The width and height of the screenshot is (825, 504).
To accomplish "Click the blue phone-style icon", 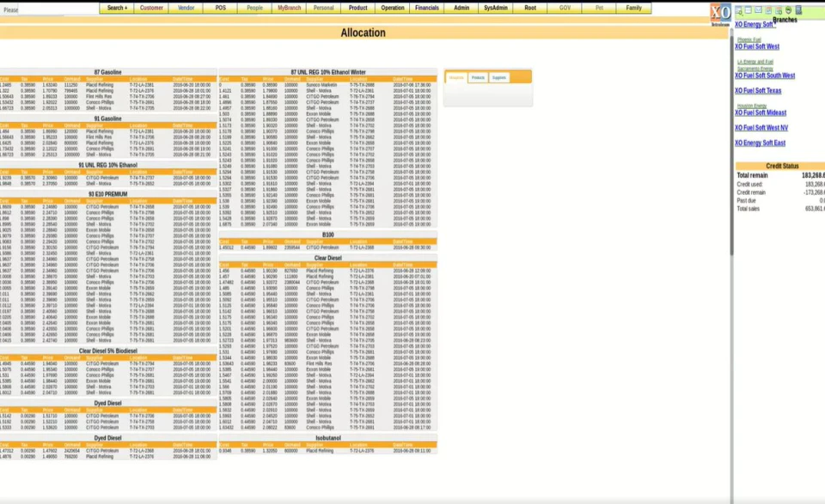I will 798,10.
